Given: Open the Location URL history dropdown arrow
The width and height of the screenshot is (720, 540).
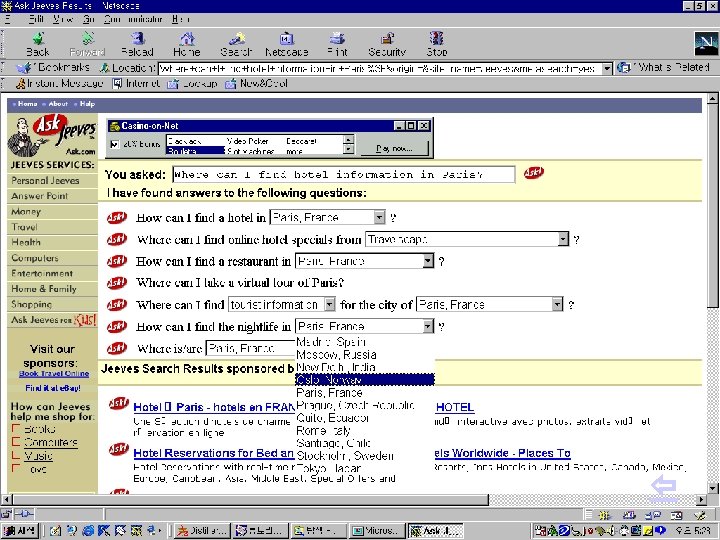Looking at the screenshot, I should [x=607, y=68].
